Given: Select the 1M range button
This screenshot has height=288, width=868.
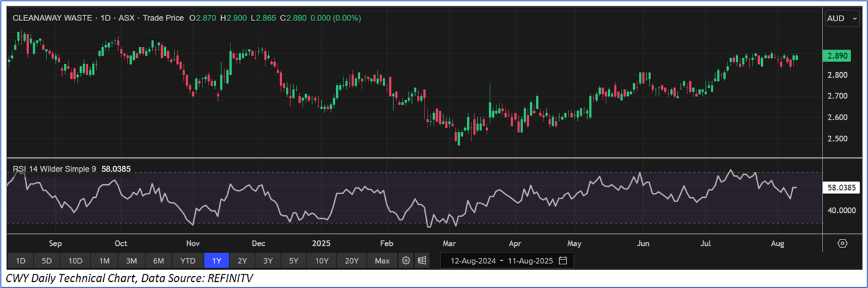Looking at the screenshot, I should [104, 260].
